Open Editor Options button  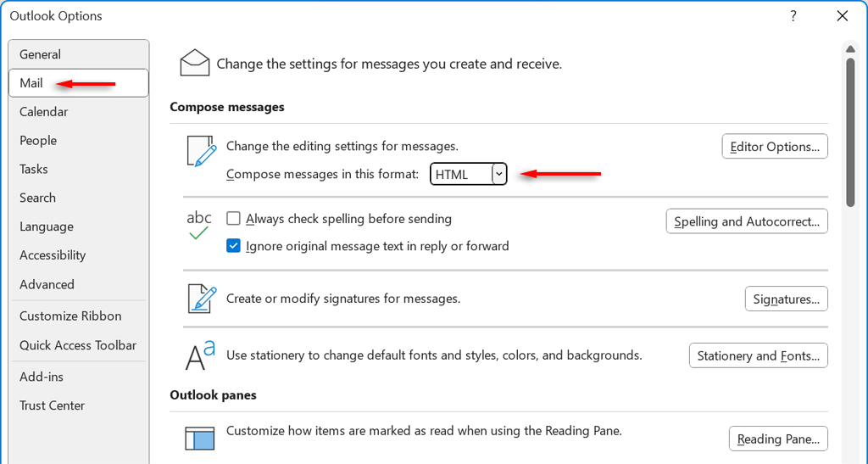(x=774, y=147)
